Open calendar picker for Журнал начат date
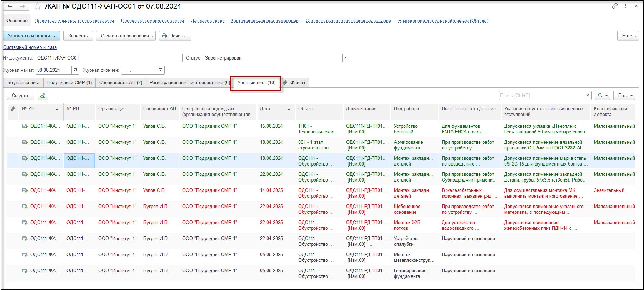 coord(75,70)
